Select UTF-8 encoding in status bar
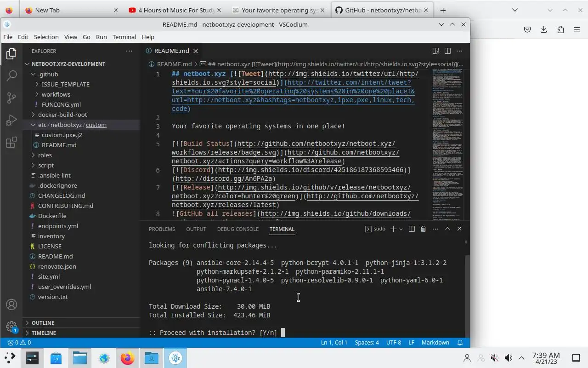The image size is (588, 368). click(394, 342)
